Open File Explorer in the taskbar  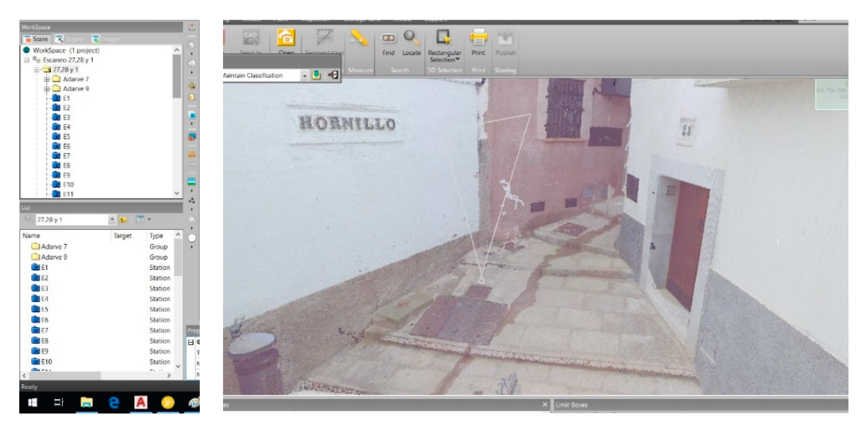87,402
